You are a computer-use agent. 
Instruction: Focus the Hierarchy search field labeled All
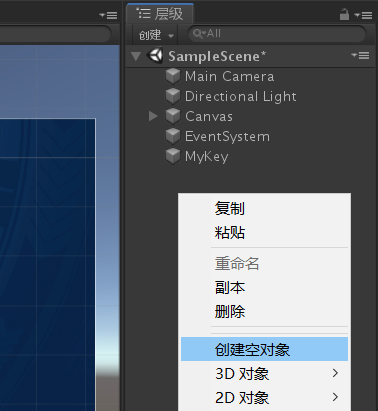pos(277,34)
